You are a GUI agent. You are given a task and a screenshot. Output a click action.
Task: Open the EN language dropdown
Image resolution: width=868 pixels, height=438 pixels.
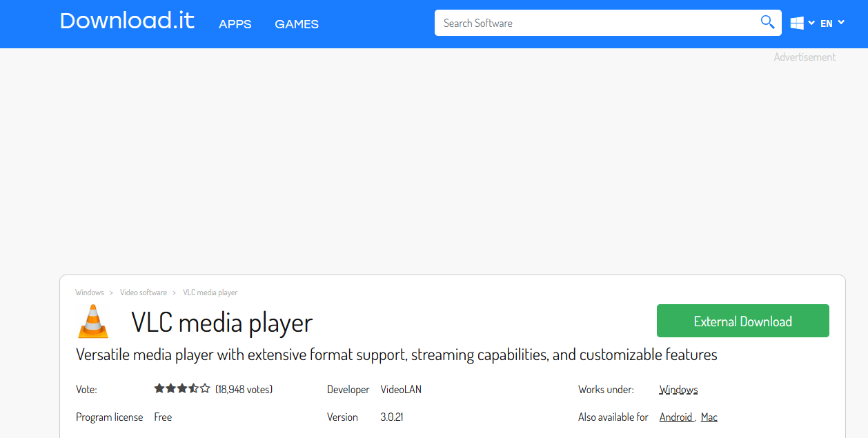click(x=832, y=23)
